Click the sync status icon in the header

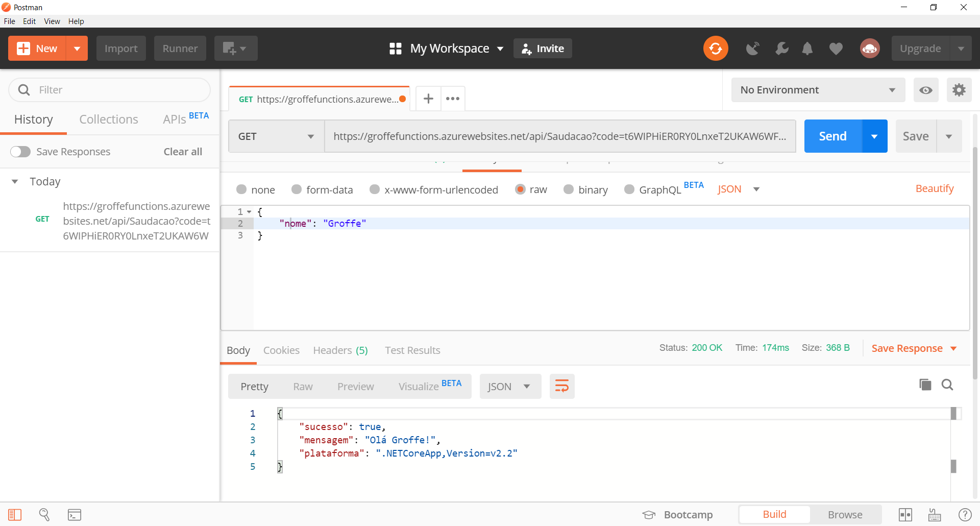[x=716, y=48]
